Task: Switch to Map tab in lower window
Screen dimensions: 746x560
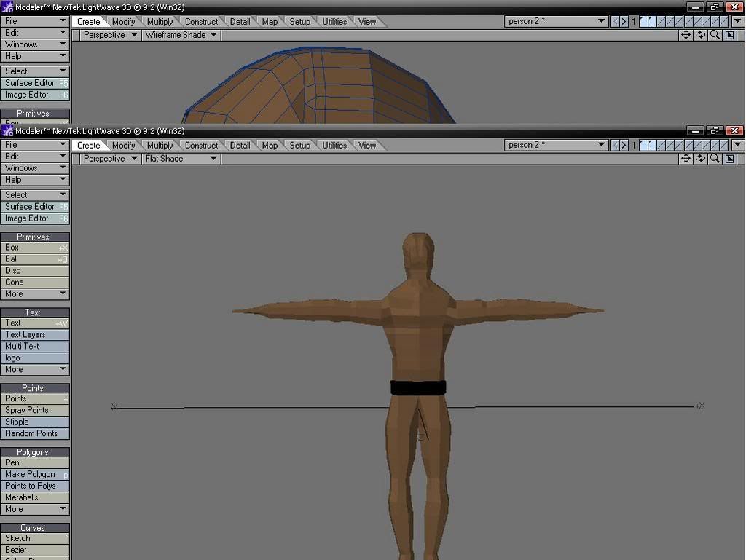Action: coord(270,146)
